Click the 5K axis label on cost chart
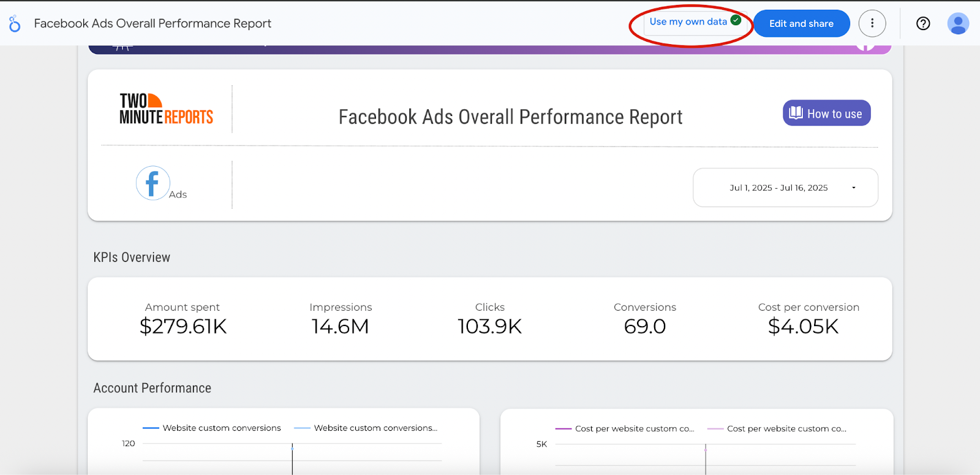The height and width of the screenshot is (475, 980). tap(541, 444)
